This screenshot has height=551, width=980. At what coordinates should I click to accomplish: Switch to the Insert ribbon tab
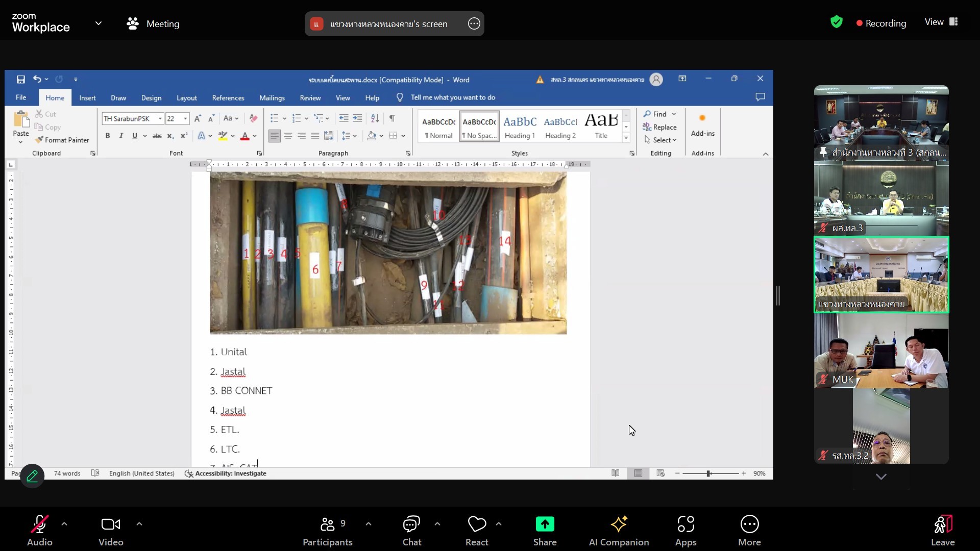click(x=87, y=98)
